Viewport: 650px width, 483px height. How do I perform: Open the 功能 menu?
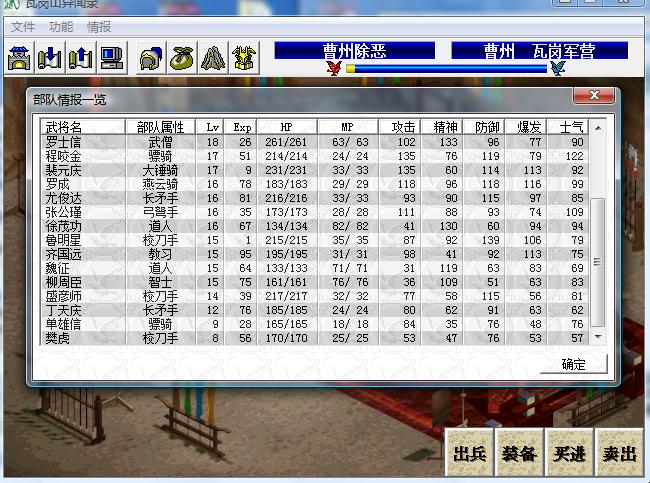pyautogui.click(x=61, y=27)
